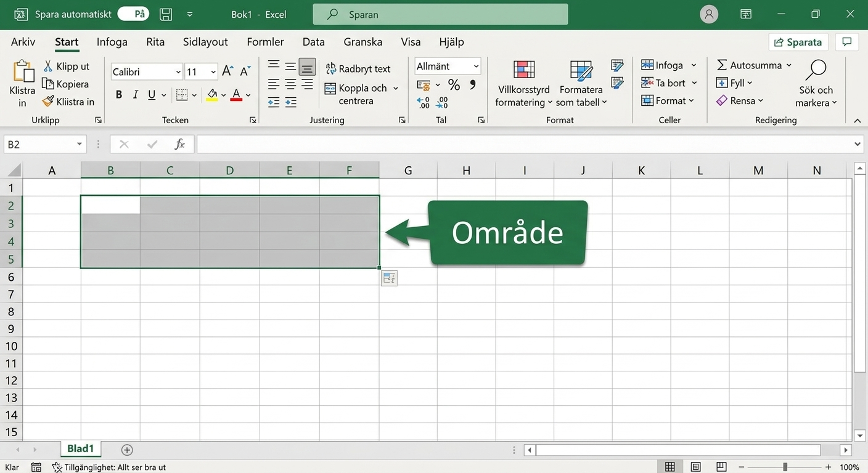Click the insert function fx icon

coord(180,144)
